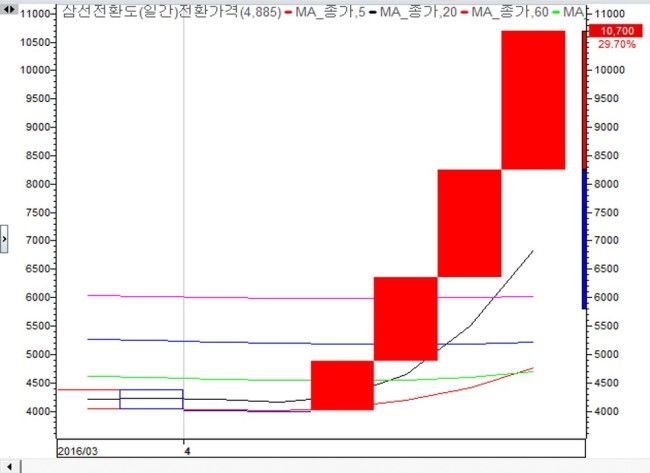This screenshot has height=473, width=650.
Task: Select the MA_종가,20 legend entry
Action: pyautogui.click(x=413, y=12)
